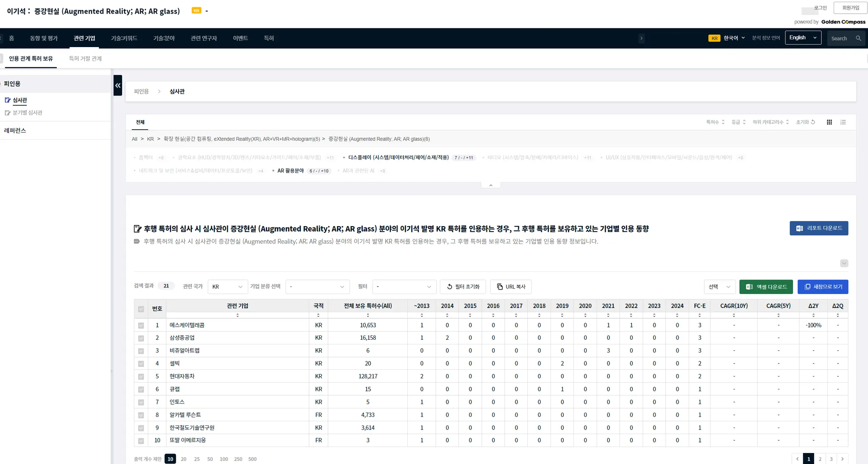Viewport: 868px width, 464px height.
Task: Click 엑셀 다운로드 button
Action: [x=766, y=287]
